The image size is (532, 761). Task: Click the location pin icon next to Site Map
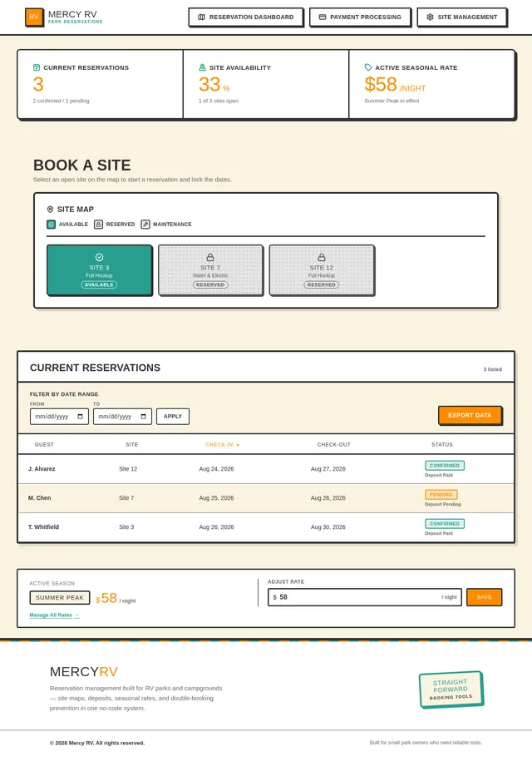(x=50, y=210)
